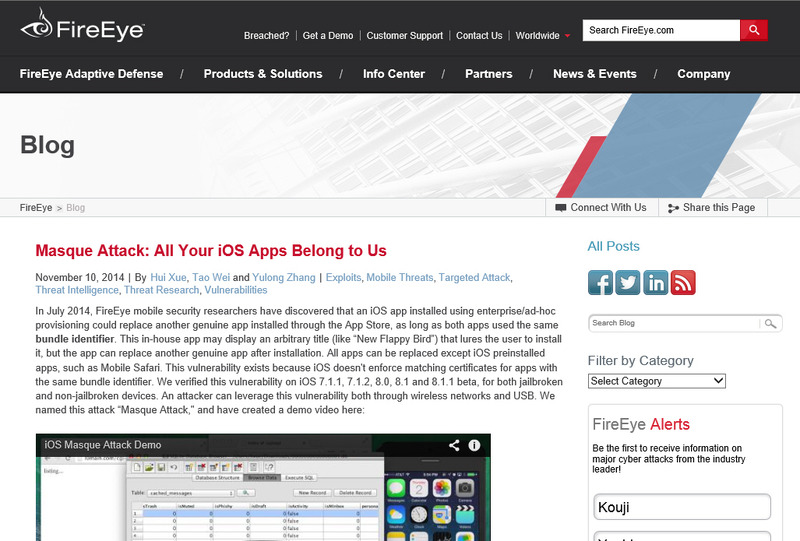
Task: Click the LinkedIn social icon
Action: click(x=656, y=282)
